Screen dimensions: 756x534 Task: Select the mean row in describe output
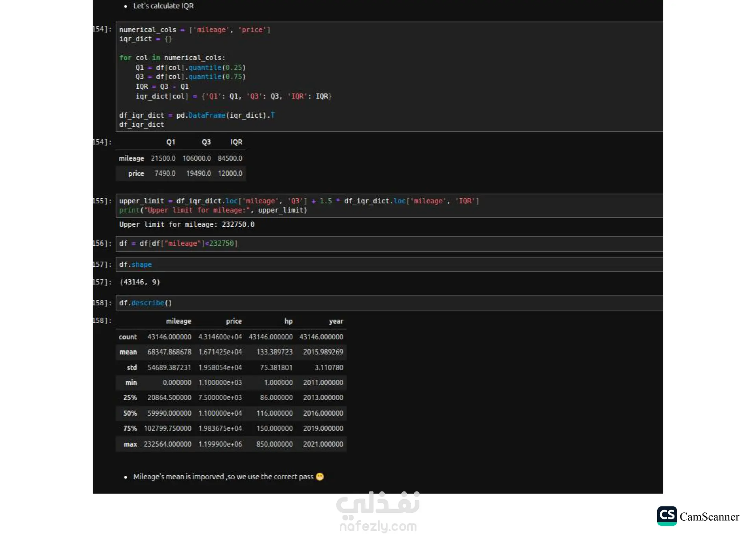[x=128, y=352]
